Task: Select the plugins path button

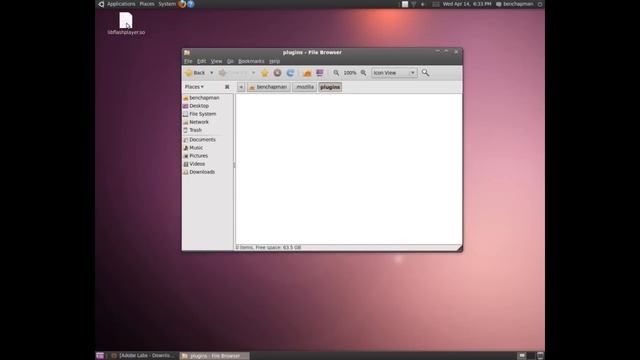Action: pos(330,87)
